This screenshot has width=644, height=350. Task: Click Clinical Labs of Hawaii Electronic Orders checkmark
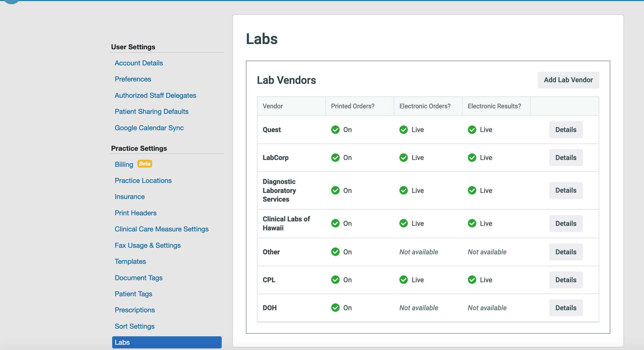click(x=403, y=223)
